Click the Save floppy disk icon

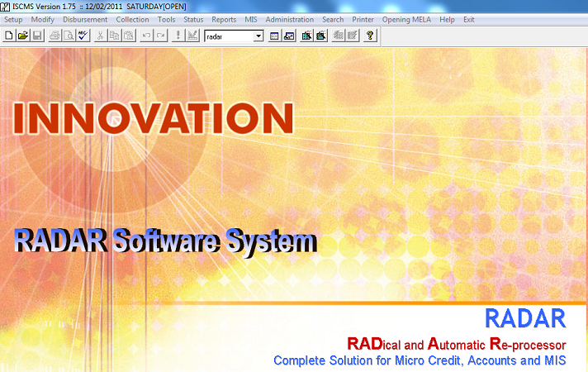[37, 36]
